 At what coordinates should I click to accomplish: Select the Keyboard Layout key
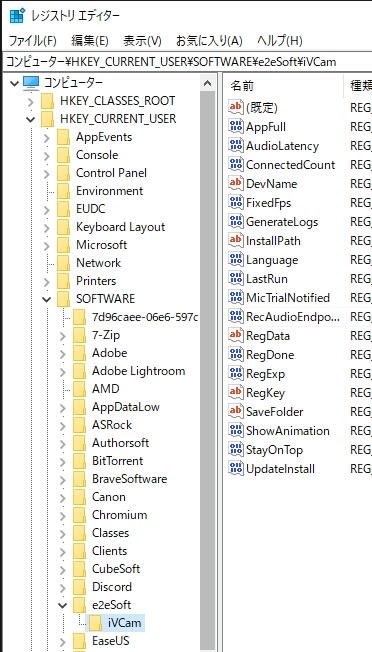121,227
